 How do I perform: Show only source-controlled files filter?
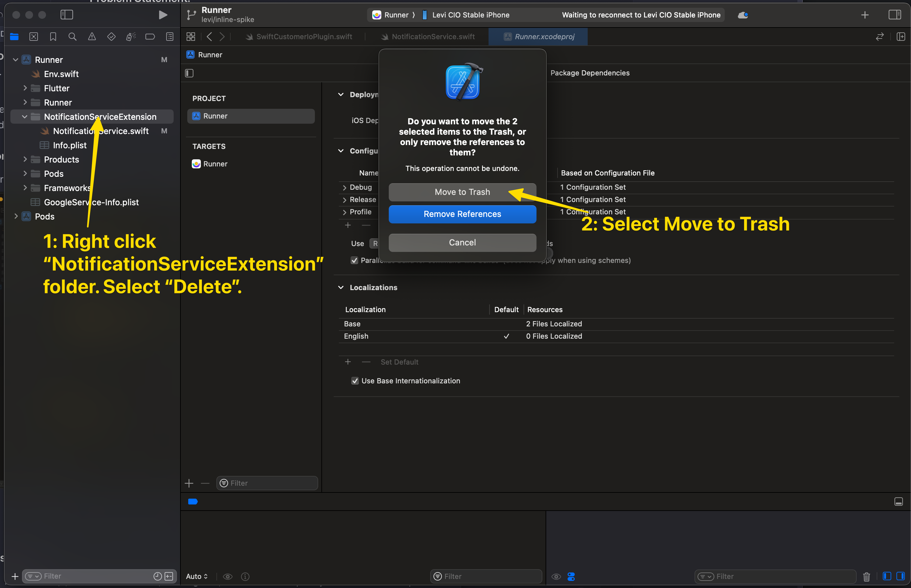169,576
